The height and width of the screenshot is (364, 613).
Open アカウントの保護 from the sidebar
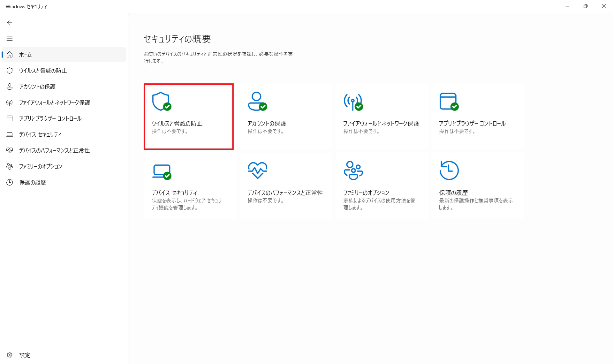pos(64,87)
